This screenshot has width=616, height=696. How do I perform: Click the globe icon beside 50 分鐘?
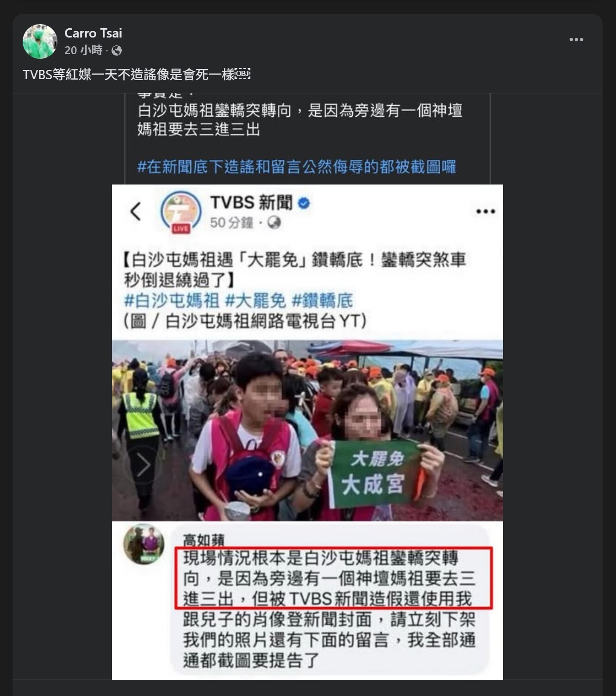coord(274,223)
